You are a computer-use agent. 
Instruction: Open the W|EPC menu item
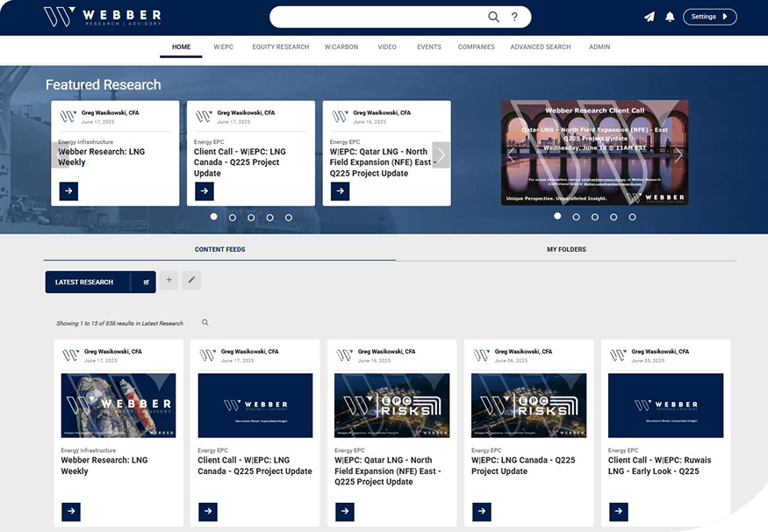(x=223, y=47)
